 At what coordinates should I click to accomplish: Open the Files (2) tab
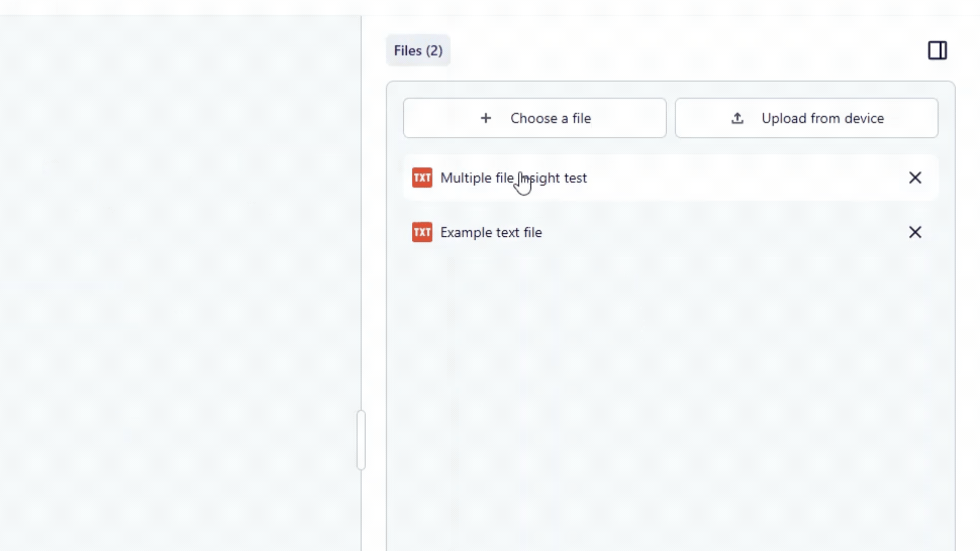[x=418, y=51]
